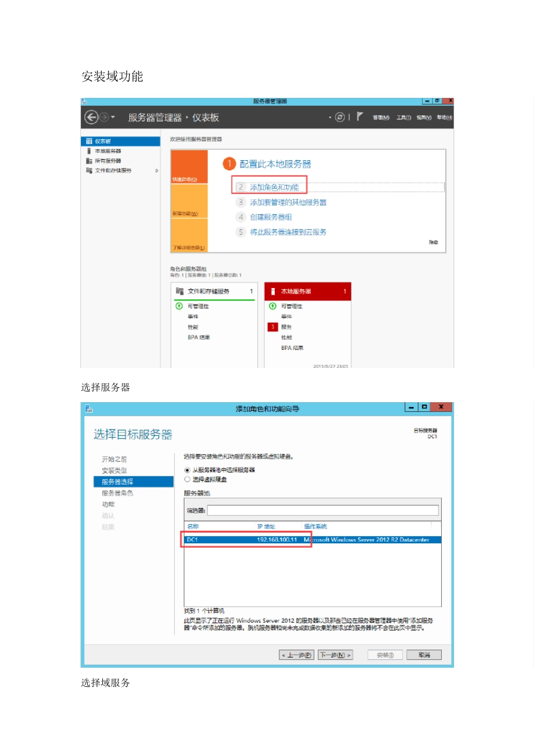The image size is (534, 756).
Task: Expand the 文件和存储服务 submenu arrow
Action: pos(157,170)
